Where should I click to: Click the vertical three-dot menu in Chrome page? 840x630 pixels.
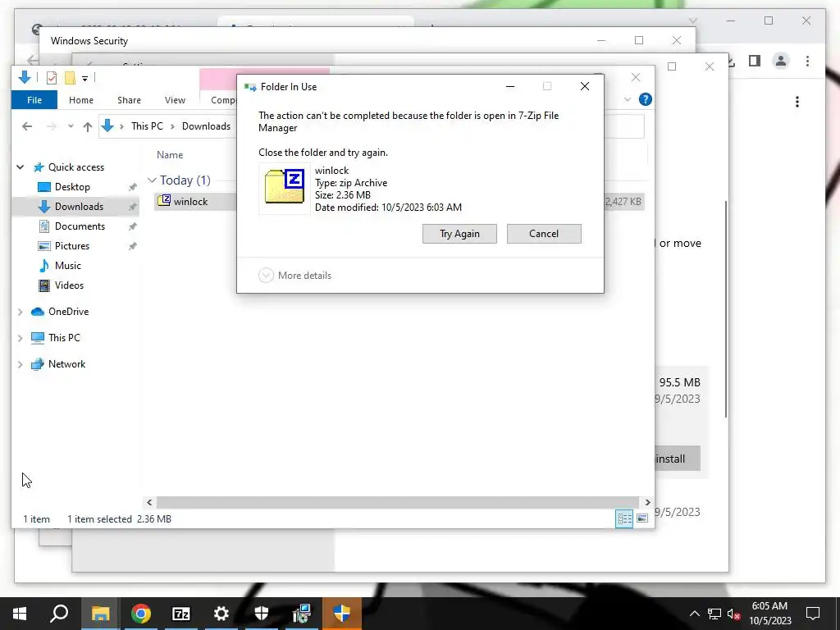pyautogui.click(x=797, y=102)
